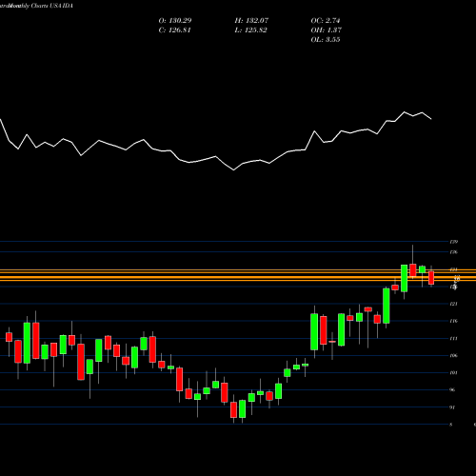Viewport: 476px width, 476px height.
Task: Click the rightmost red candlestick on the chart
Action: click(x=431, y=278)
